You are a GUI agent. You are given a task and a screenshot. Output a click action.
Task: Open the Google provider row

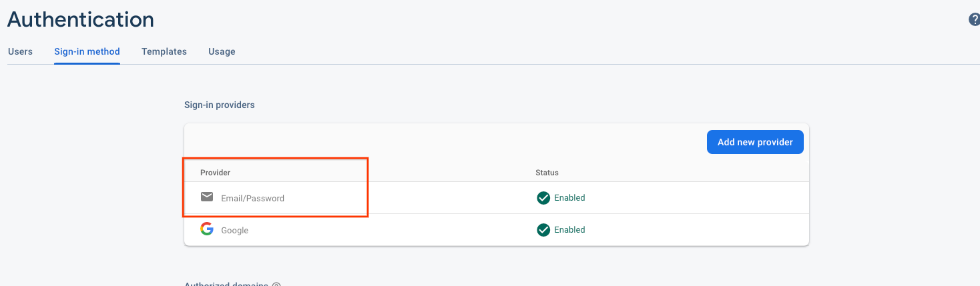coord(496,230)
